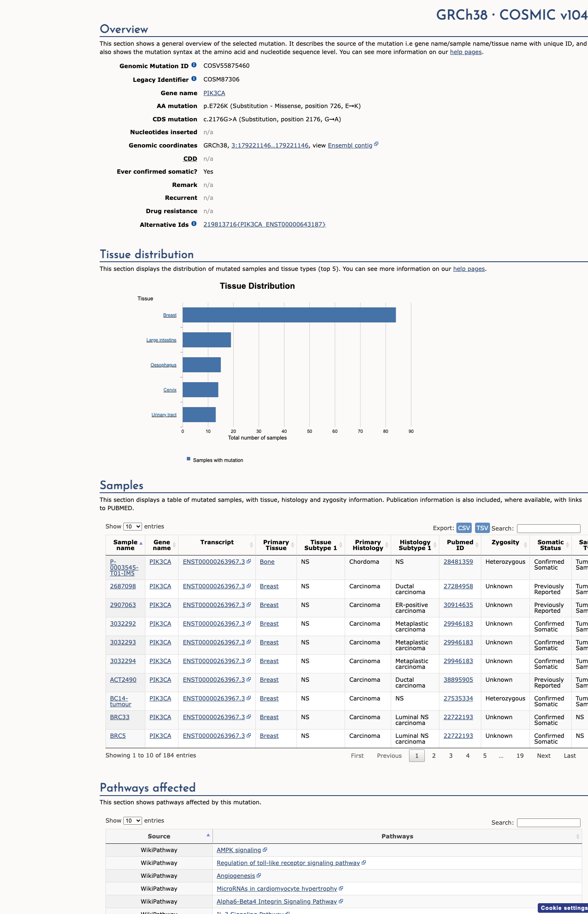Go to samples page 5
Viewport: 588px width, 914px height.
coord(485,756)
